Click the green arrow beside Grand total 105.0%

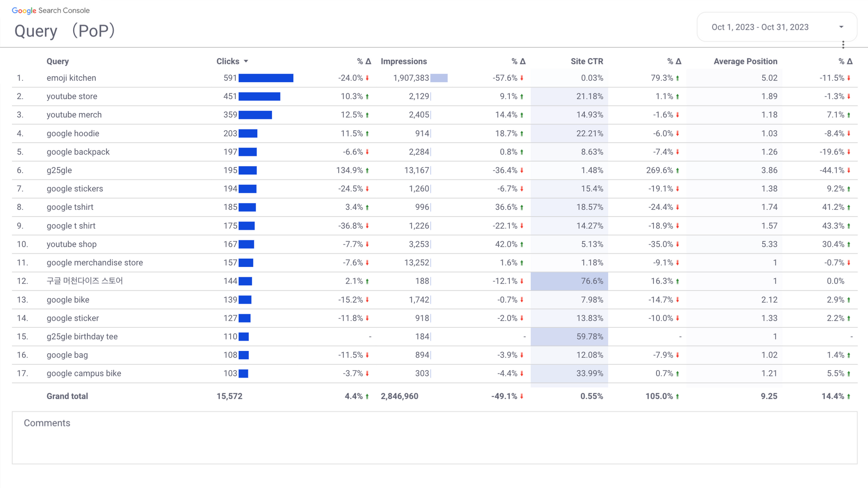coord(678,396)
